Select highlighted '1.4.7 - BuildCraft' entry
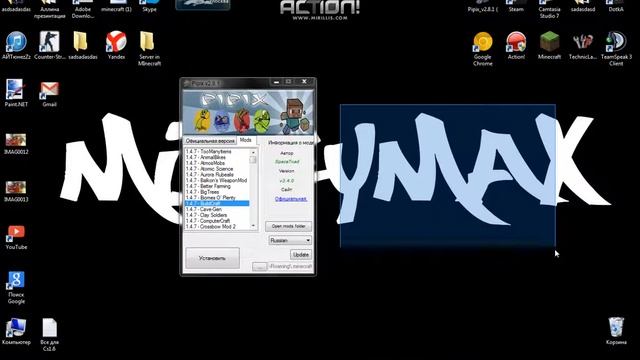Screen dimensions: 640x360 tap(217, 203)
